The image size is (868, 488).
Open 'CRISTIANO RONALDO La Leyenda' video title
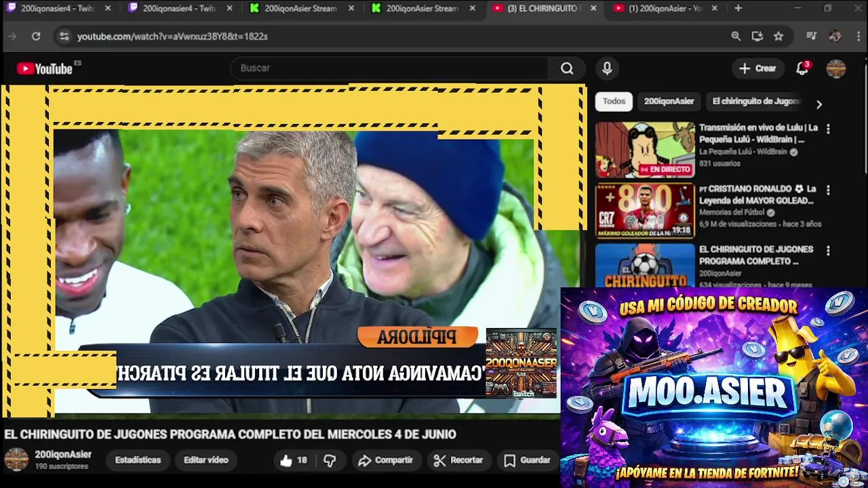point(757,195)
